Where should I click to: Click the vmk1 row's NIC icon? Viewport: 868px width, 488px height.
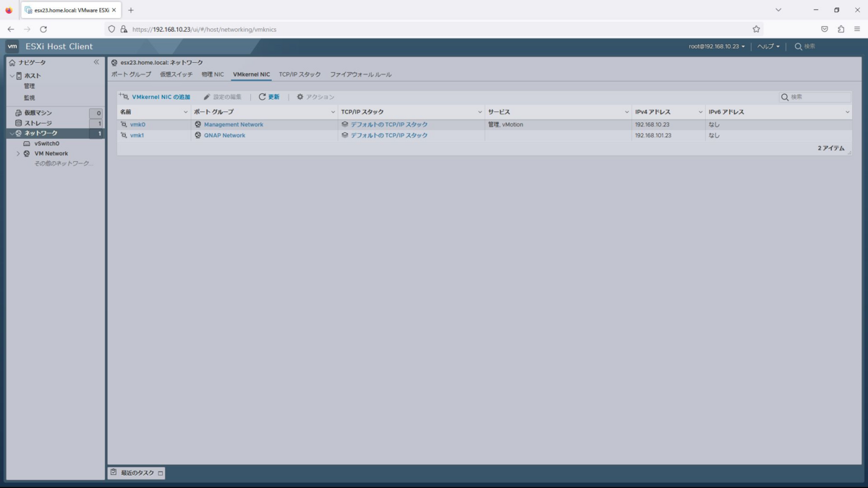pyautogui.click(x=124, y=135)
